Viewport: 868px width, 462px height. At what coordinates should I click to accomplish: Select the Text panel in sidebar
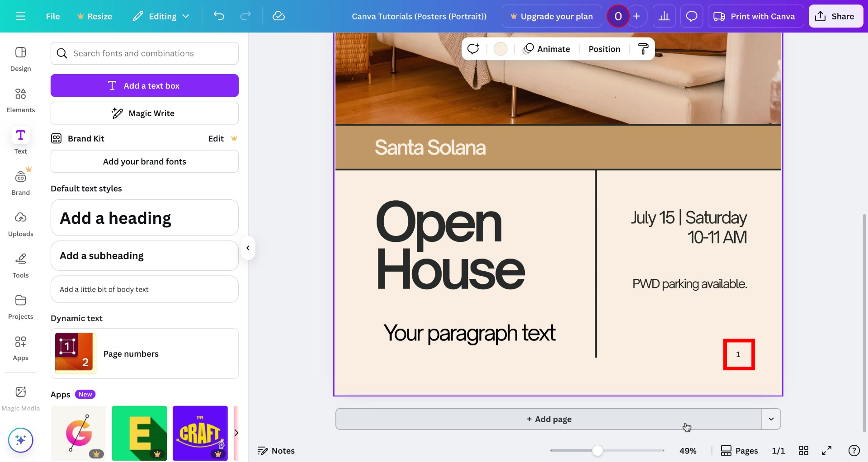(20, 140)
